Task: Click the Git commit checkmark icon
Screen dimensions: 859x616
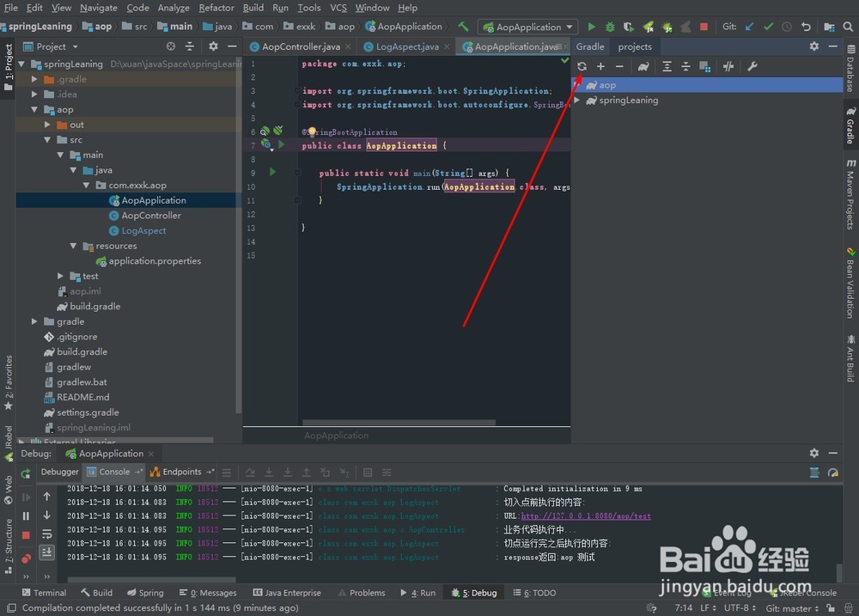Action: 769,27
